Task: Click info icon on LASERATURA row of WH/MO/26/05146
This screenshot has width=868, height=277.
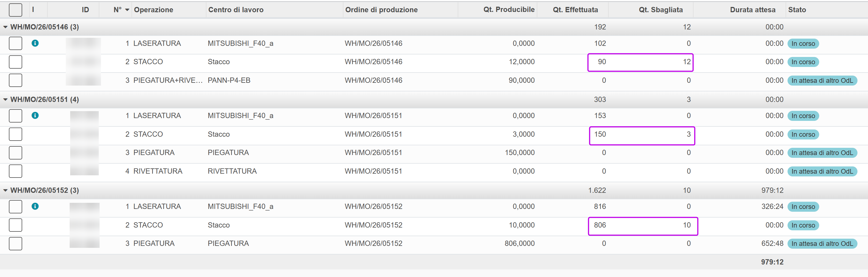Action: coord(35,43)
